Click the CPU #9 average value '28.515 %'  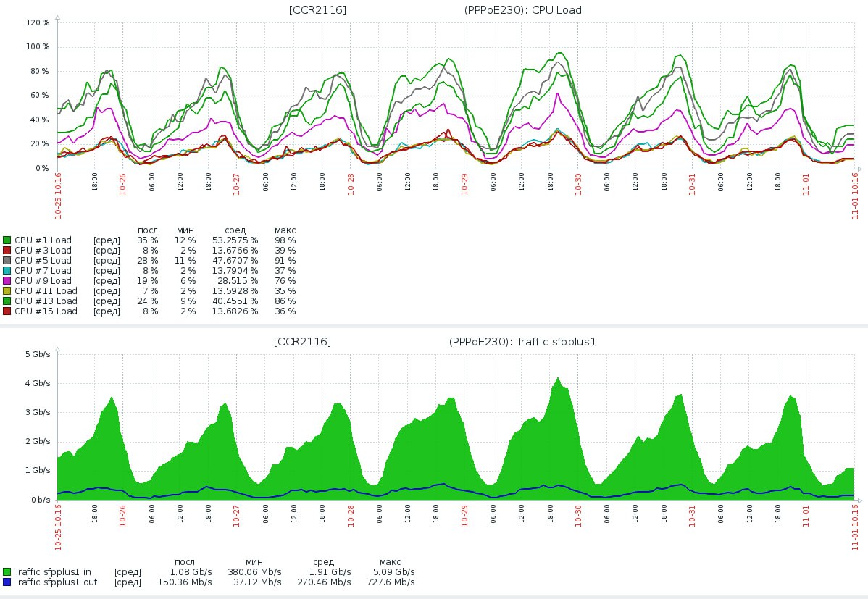[x=238, y=281]
